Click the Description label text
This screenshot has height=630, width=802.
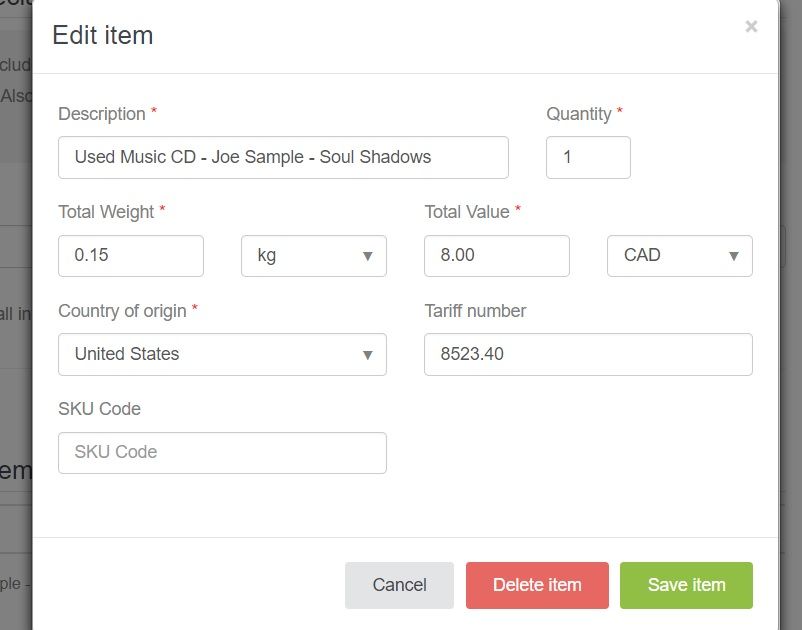click(x=102, y=114)
